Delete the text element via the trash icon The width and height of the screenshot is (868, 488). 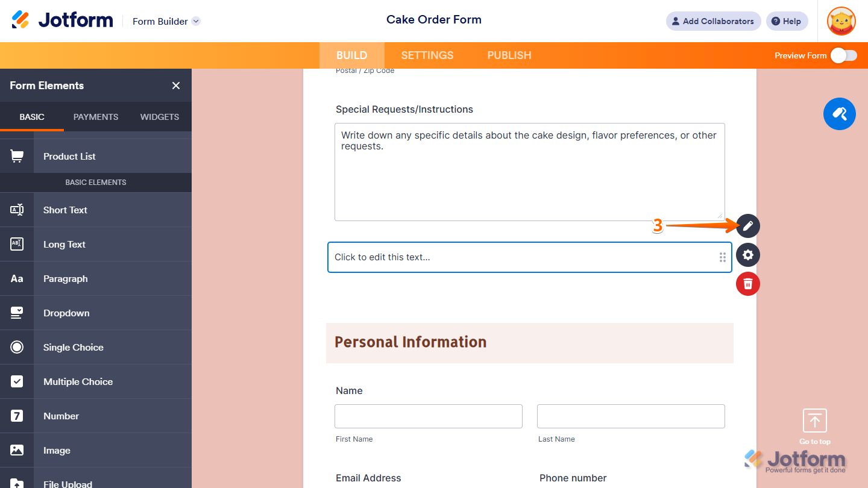pyautogui.click(x=747, y=284)
